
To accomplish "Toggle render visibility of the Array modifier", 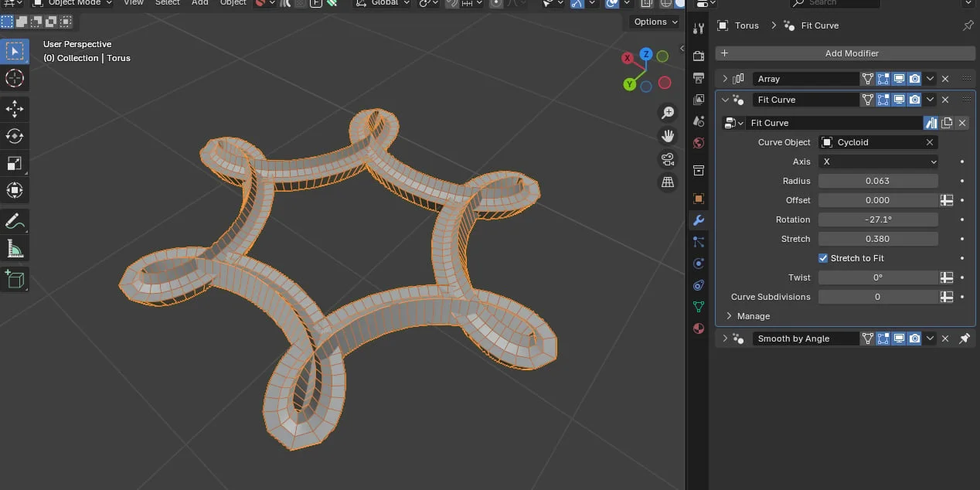I will coord(914,78).
